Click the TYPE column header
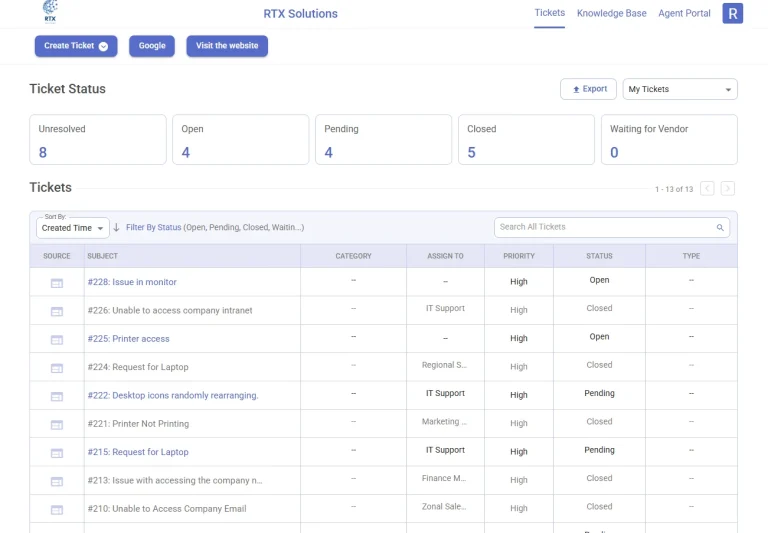This screenshot has width=768, height=533. click(x=691, y=256)
